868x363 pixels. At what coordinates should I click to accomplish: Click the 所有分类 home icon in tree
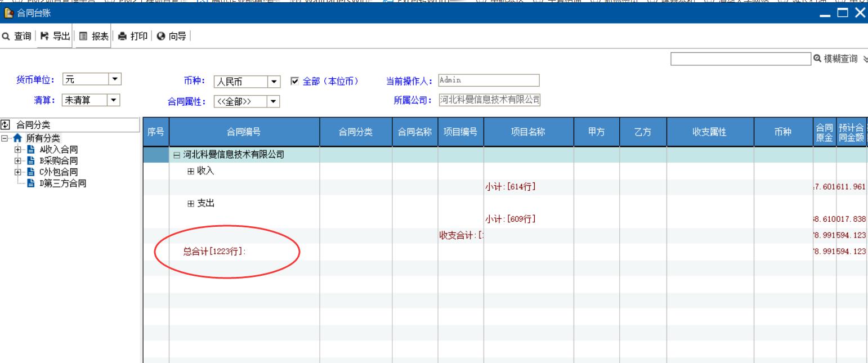pyautogui.click(x=19, y=138)
